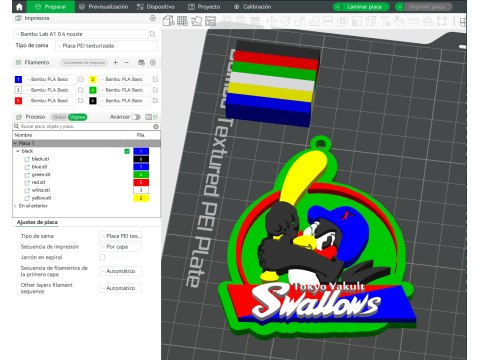
Task: Click the Laminar placa button
Action: [364, 7]
